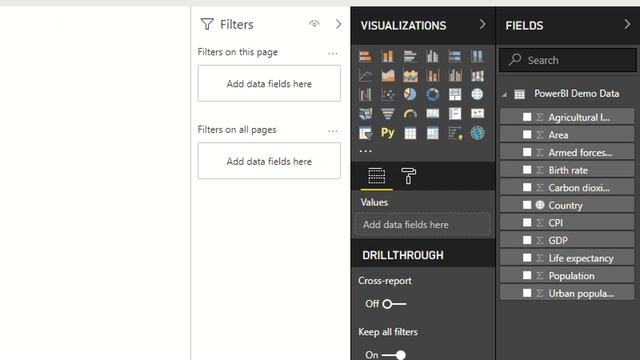Select the Clustered column chart visual
640x360 pixels.
pos(432,56)
